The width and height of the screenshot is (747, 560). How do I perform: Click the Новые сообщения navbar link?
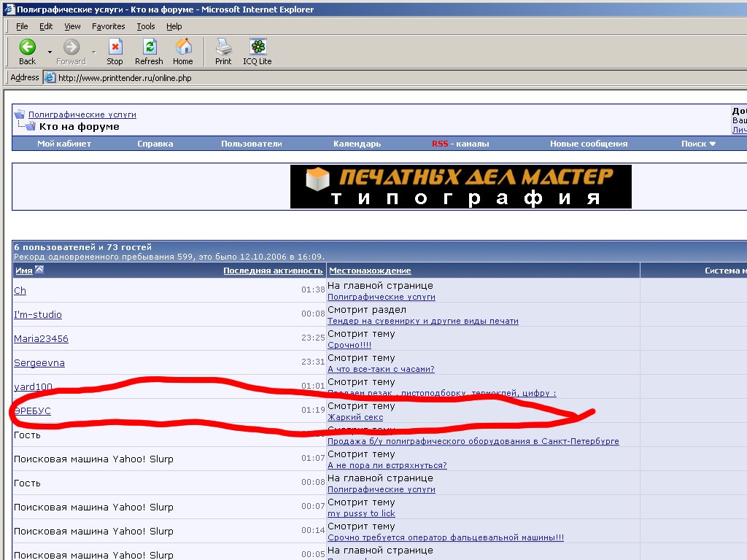(589, 144)
